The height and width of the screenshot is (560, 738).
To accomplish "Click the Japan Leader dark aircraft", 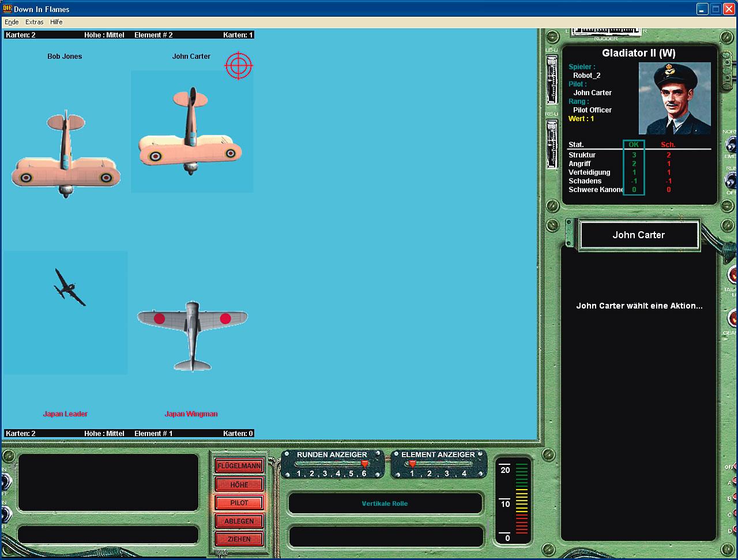I will point(70,287).
